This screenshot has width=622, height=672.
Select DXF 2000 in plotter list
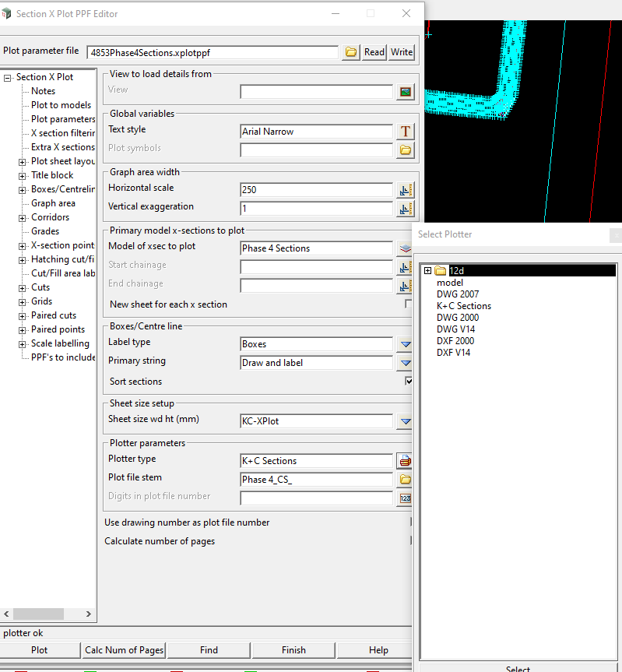[455, 341]
